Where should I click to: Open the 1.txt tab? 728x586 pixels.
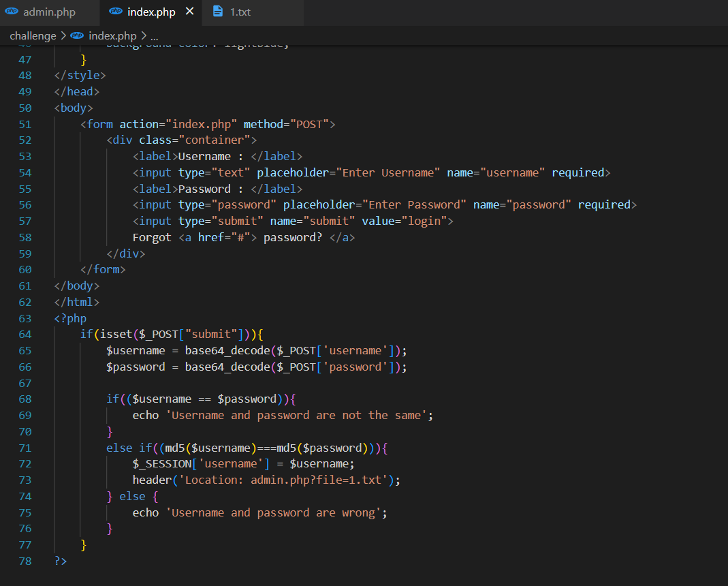click(x=240, y=12)
